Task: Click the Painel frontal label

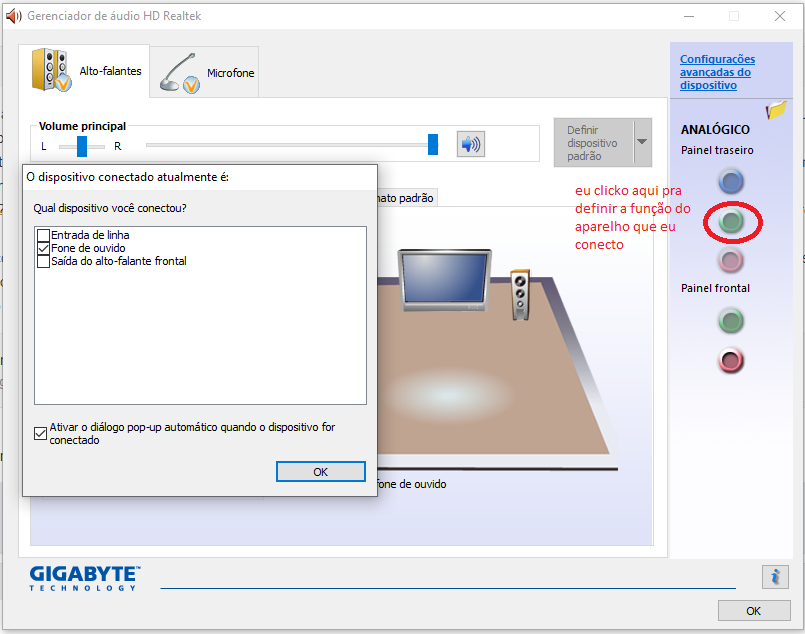Action: [715, 289]
